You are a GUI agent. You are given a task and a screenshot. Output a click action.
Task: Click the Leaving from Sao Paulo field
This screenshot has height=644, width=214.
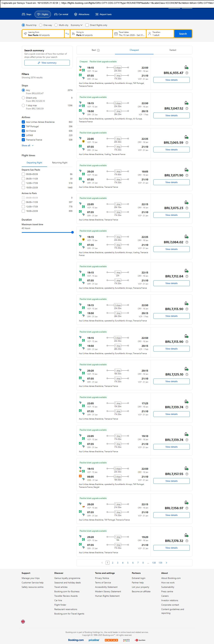43,34
